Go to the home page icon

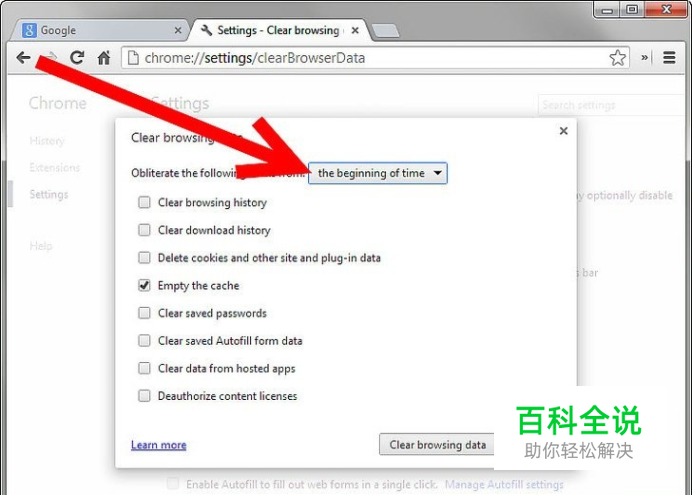pos(104,58)
